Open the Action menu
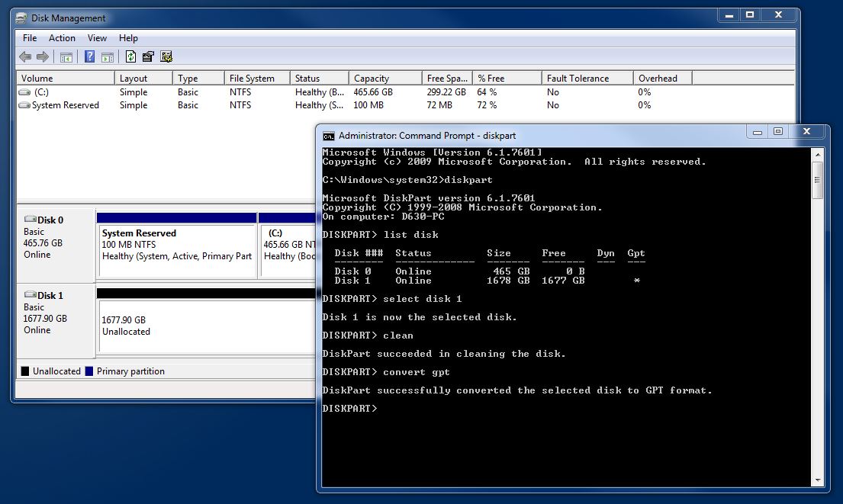 (62, 37)
